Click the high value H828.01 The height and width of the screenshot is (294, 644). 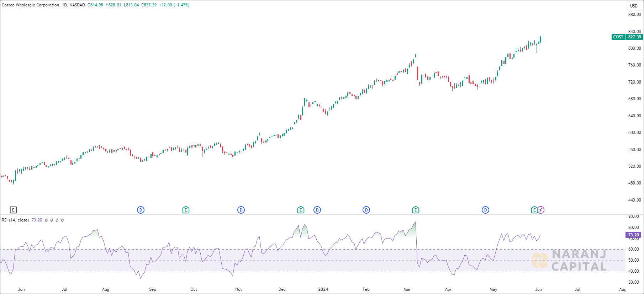tap(114, 5)
